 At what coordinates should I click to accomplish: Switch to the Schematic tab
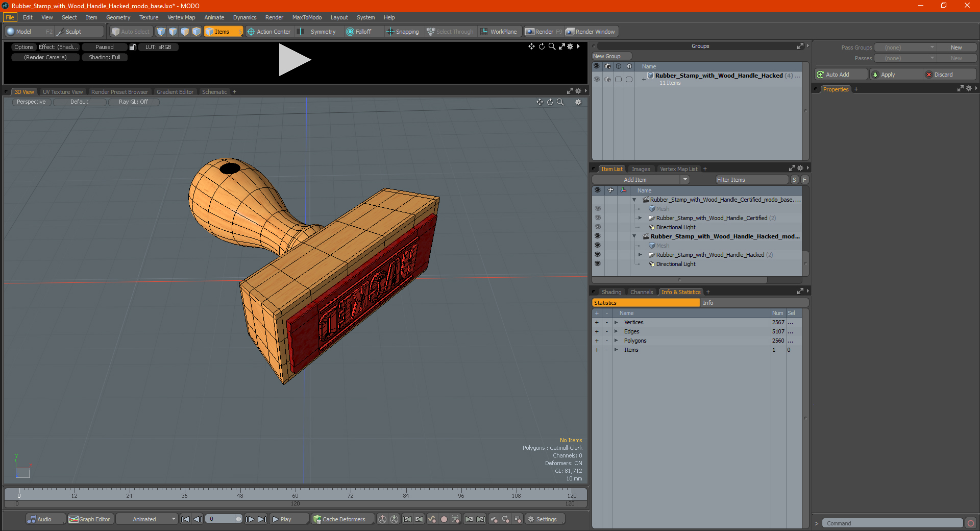pos(214,92)
